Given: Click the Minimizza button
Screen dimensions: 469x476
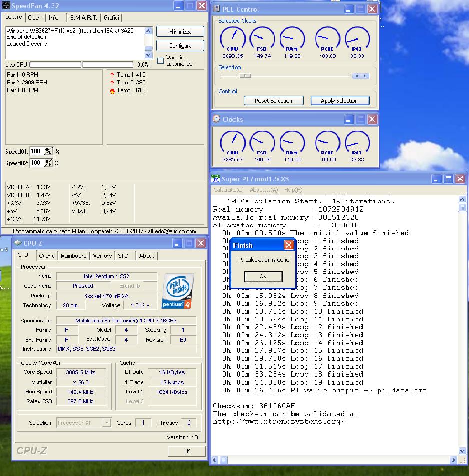Looking at the screenshot, I should [180, 32].
